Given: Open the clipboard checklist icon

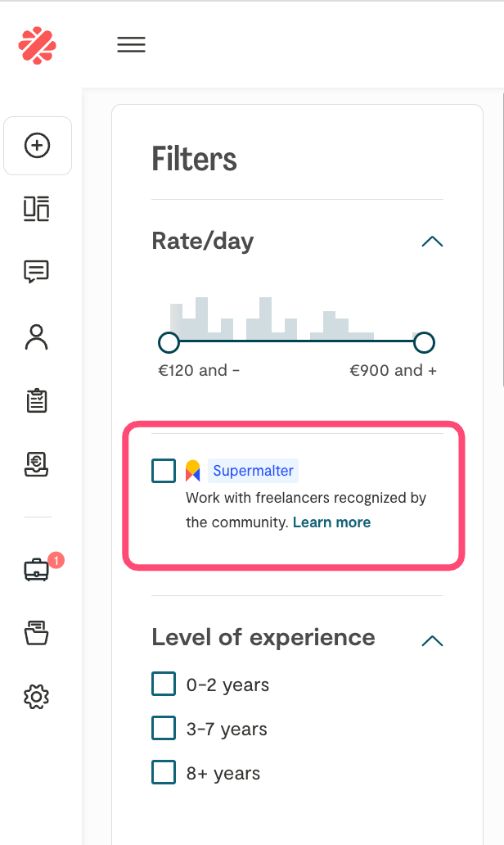Looking at the screenshot, I should (37, 400).
